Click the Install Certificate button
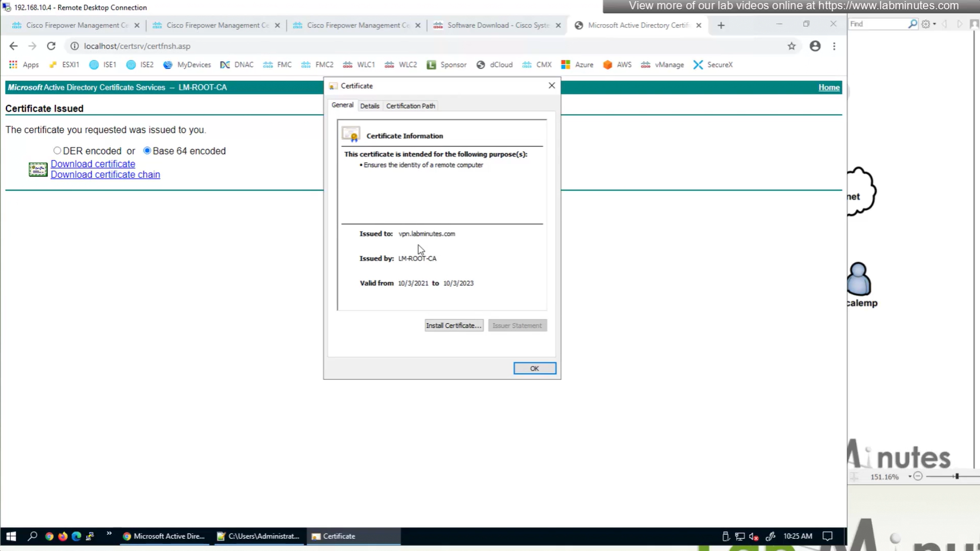This screenshot has width=980, height=551. coord(454,325)
